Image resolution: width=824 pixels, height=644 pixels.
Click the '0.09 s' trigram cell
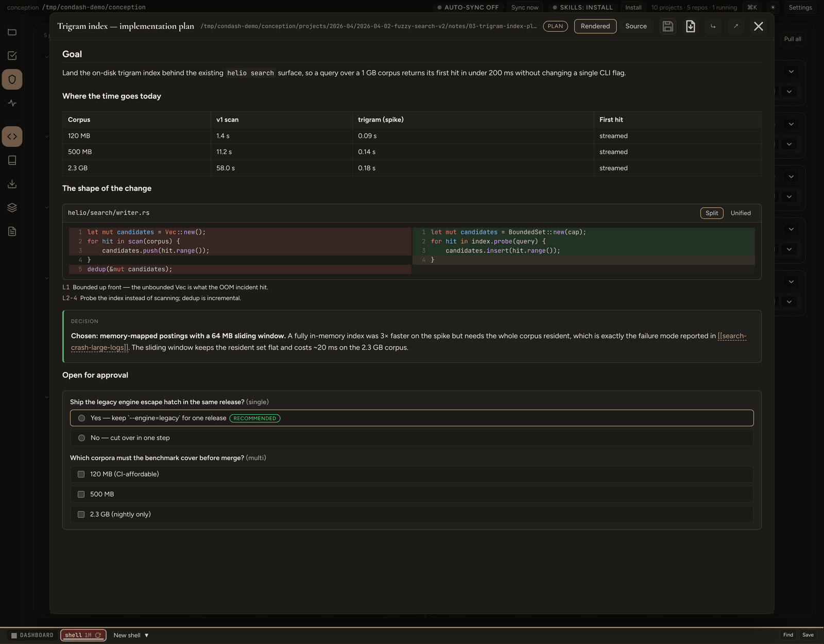pyautogui.click(x=473, y=136)
